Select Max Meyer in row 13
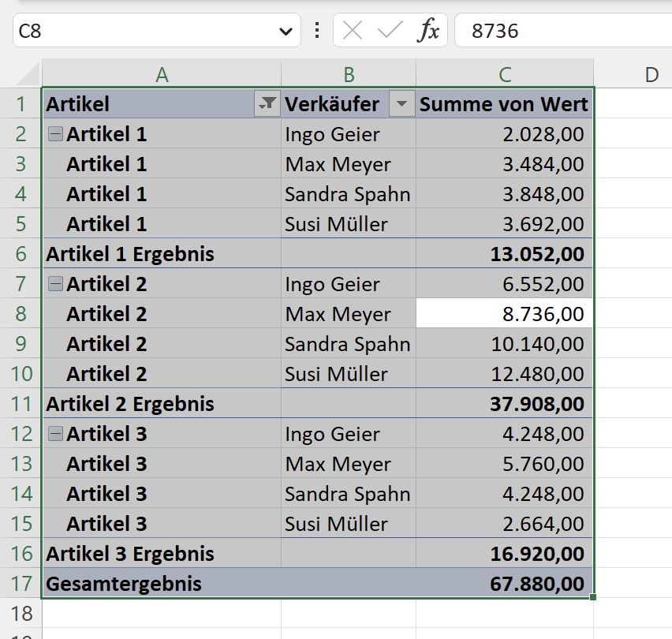The width and height of the screenshot is (672, 639). pos(349,464)
